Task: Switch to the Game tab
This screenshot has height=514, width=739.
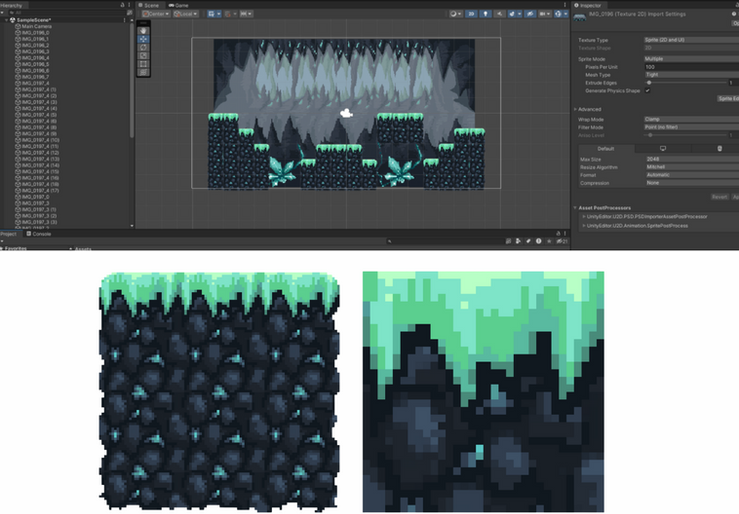Action: pyautogui.click(x=179, y=5)
